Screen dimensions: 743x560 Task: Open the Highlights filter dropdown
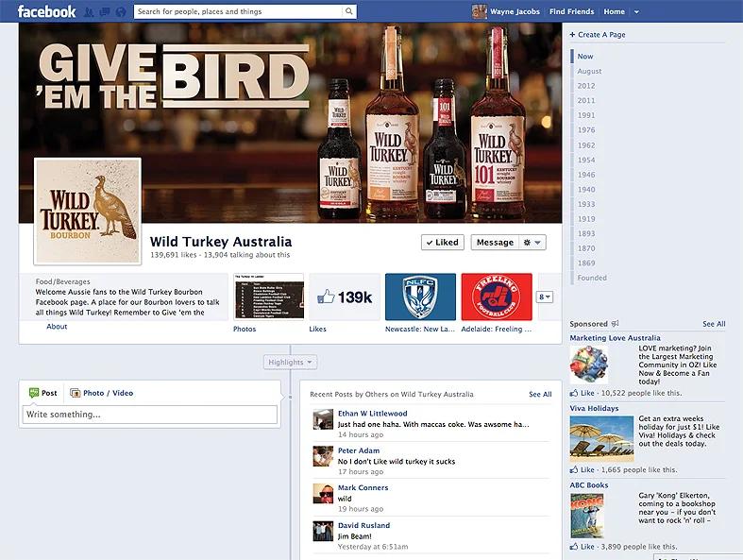290,363
